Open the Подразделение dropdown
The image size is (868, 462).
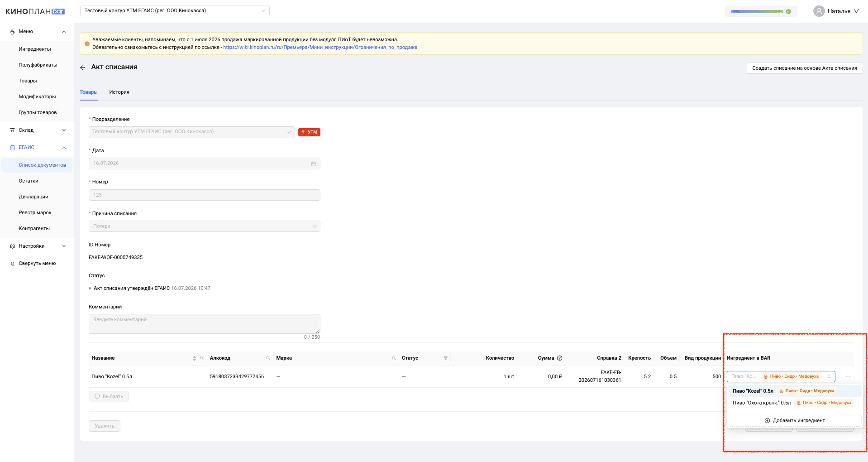192,132
